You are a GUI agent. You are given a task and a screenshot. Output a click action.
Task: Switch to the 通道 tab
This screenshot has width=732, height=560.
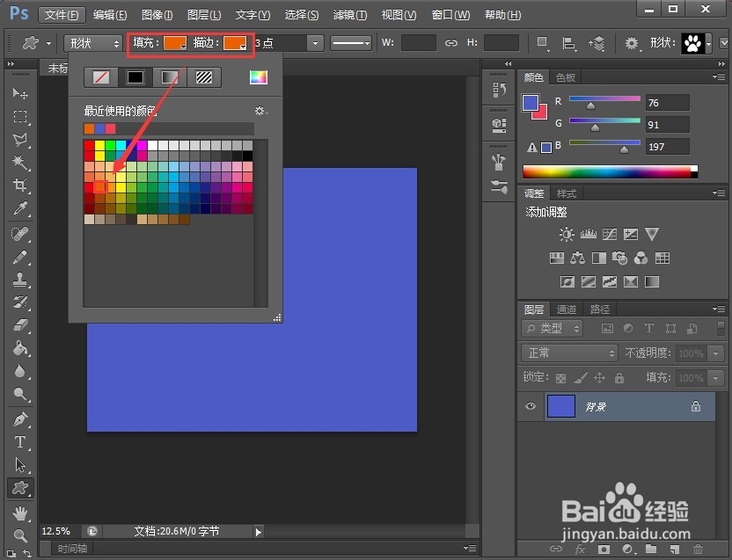566,309
